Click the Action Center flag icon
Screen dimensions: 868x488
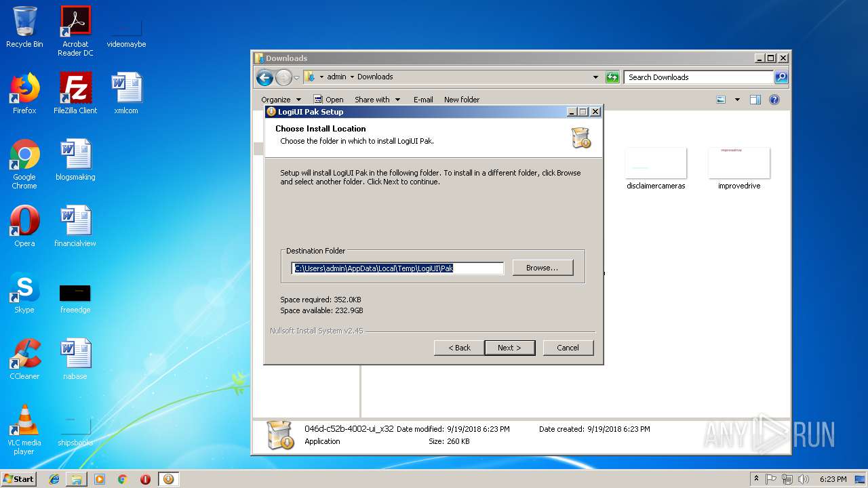pos(771,479)
